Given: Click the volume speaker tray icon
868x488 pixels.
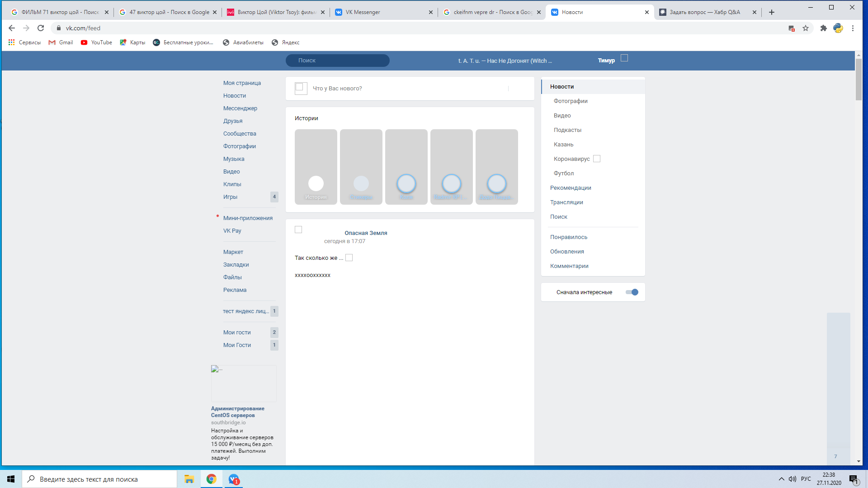Looking at the screenshot, I should click(x=793, y=479).
